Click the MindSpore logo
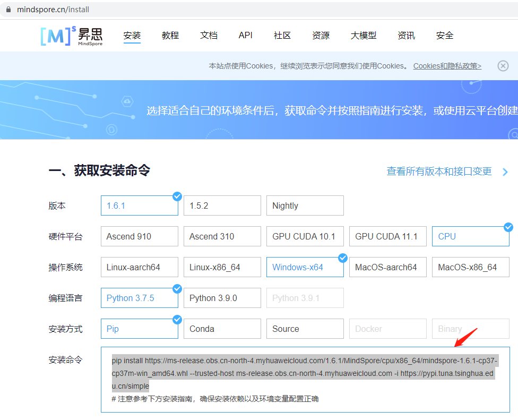Screen dimensions: 518x420 [71, 36]
